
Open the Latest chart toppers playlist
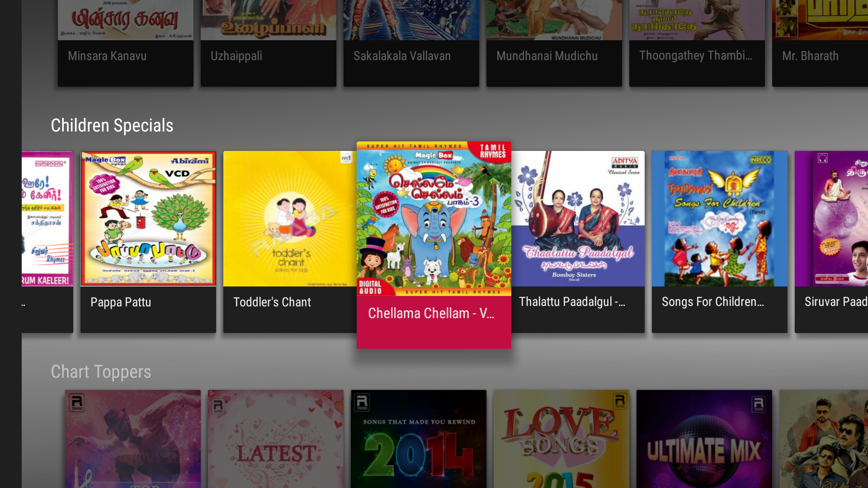click(x=276, y=439)
